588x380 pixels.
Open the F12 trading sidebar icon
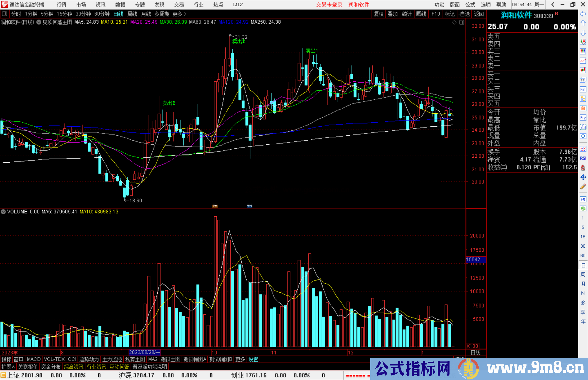tap(583, 118)
